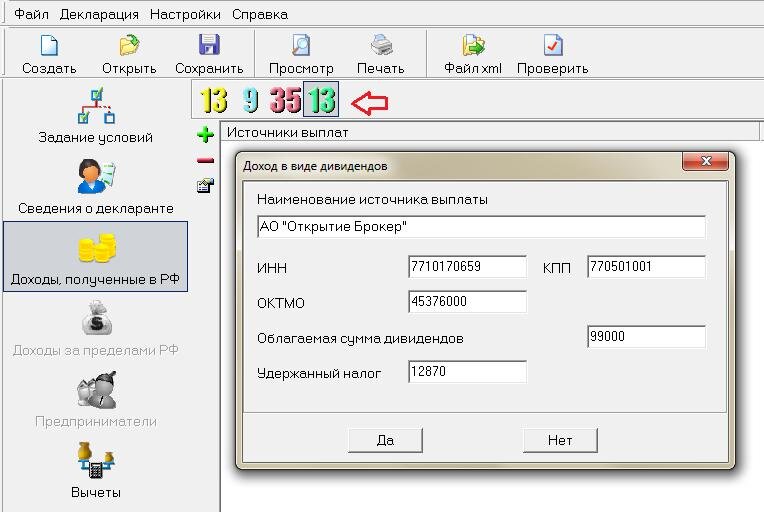Click the ИНН input field
Screen dimensions: 764x512
coord(467,266)
